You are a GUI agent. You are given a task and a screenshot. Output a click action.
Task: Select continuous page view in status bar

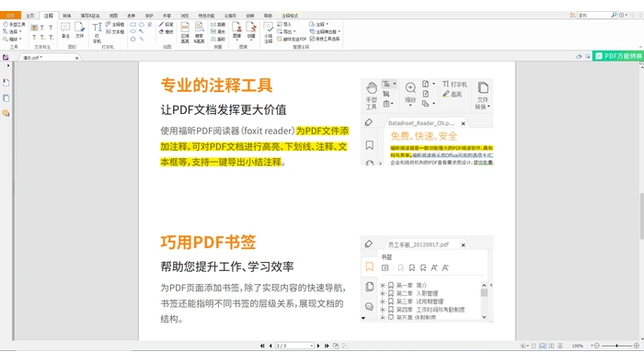tap(543, 346)
